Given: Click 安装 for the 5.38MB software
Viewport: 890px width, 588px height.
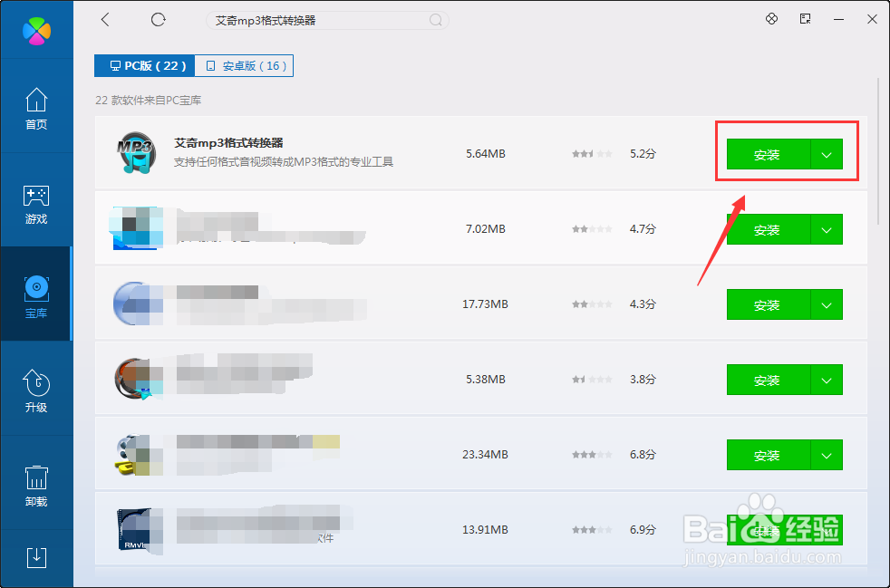Looking at the screenshot, I should 768,380.
